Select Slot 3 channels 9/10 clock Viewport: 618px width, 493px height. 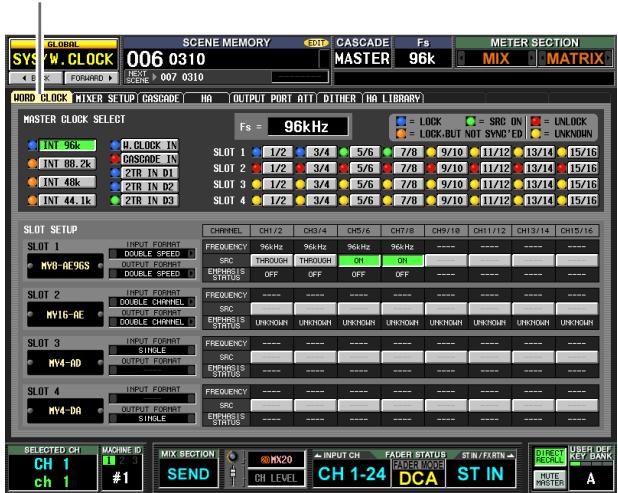click(452, 184)
